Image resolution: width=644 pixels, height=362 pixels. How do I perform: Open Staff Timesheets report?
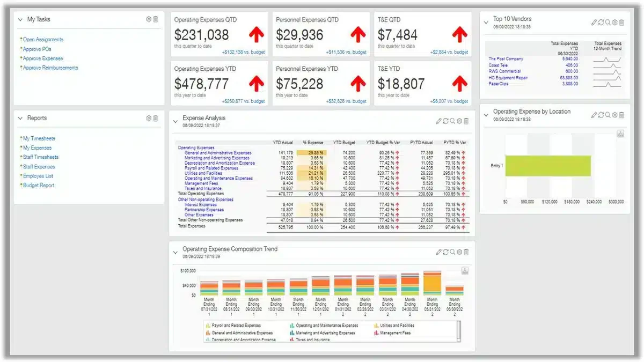tap(41, 157)
